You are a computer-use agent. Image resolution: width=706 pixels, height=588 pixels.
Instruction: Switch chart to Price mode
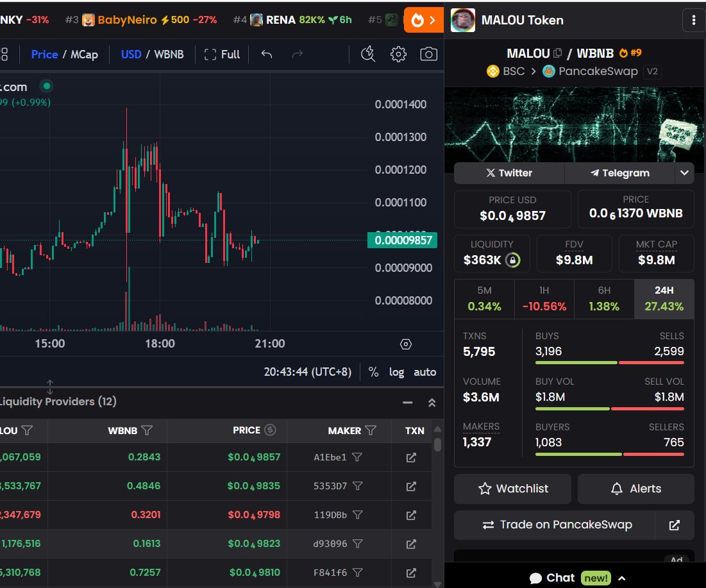45,55
